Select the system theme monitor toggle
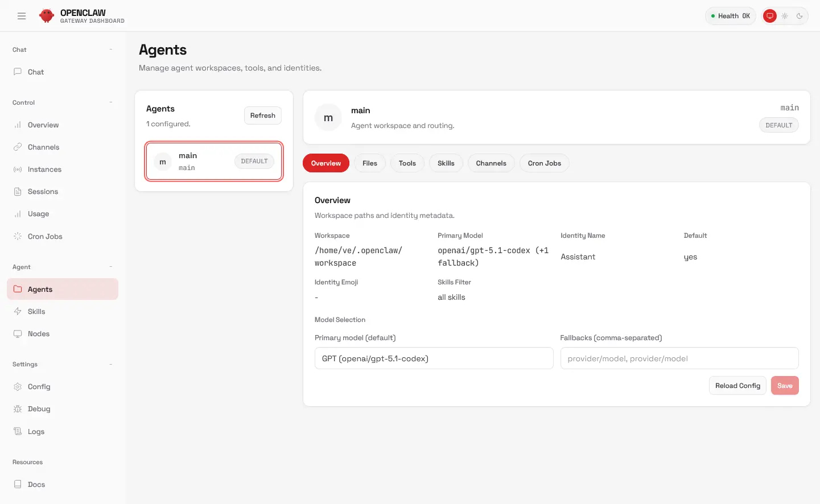This screenshot has width=820, height=504. (x=770, y=16)
